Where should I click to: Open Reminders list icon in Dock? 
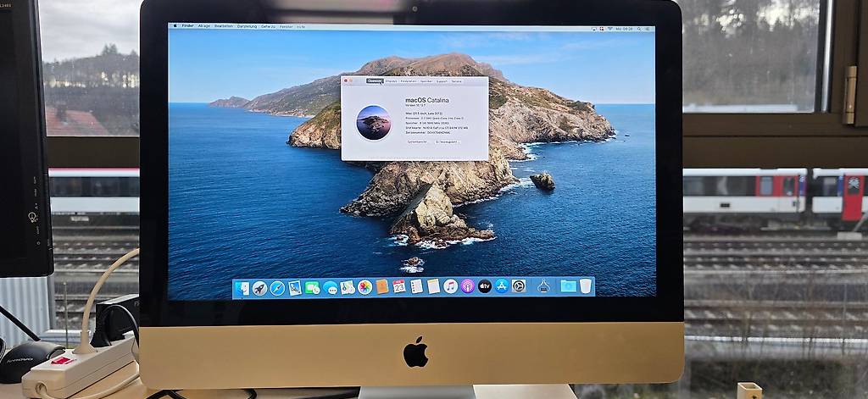coord(416,286)
